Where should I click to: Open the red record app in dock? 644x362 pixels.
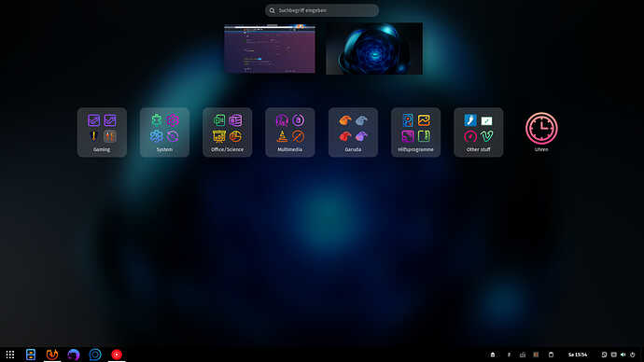tap(117, 355)
